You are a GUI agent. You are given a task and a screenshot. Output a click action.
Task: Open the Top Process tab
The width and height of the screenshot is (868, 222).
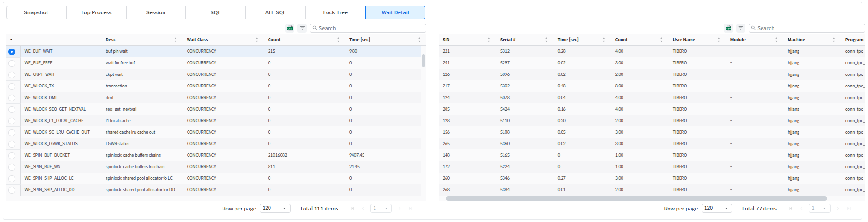point(96,12)
